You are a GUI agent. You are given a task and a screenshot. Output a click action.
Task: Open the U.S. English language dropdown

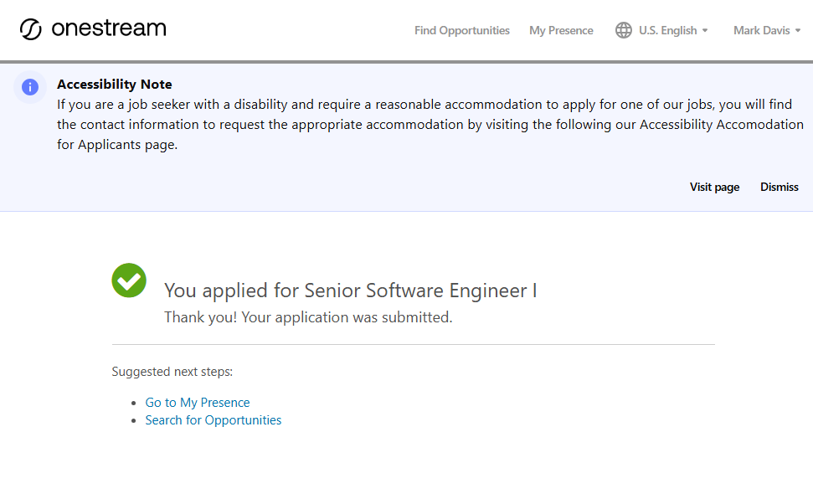[667, 30]
